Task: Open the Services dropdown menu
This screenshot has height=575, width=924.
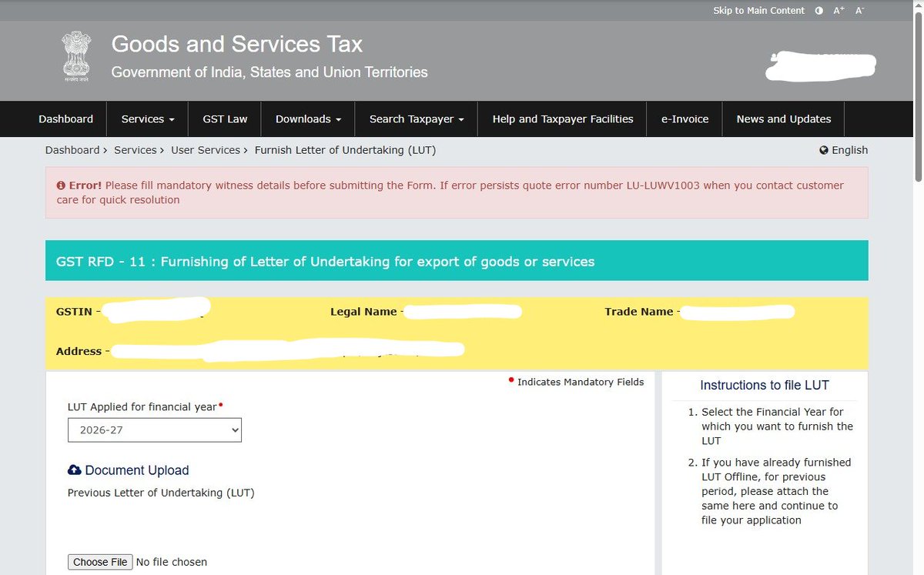Action: [x=148, y=119]
